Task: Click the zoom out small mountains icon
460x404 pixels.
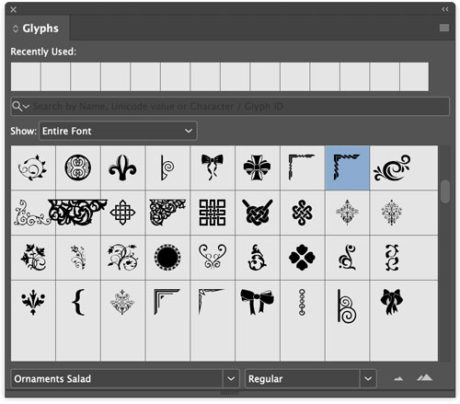Action: click(x=398, y=379)
